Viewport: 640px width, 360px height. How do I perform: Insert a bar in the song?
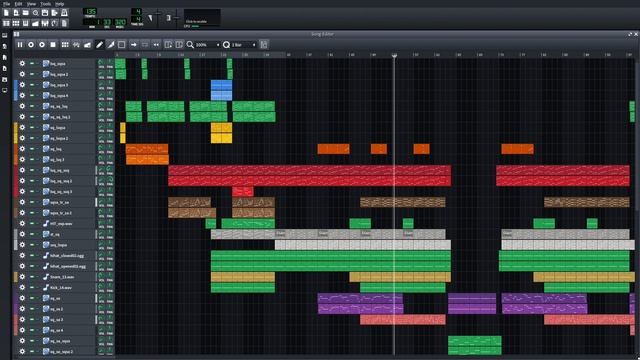pos(168,44)
